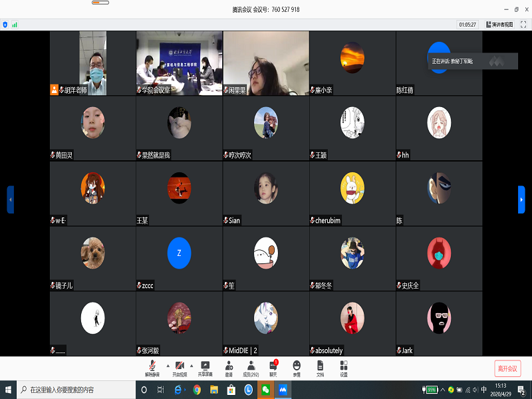Screen dimensions: 532x399
Task: Enter full screen mode
Action: [x=523, y=25]
